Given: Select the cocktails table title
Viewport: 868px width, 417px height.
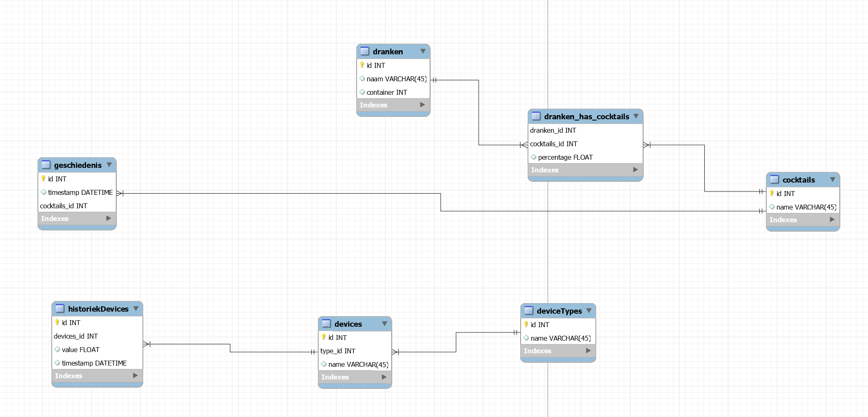Looking at the screenshot, I should [799, 180].
